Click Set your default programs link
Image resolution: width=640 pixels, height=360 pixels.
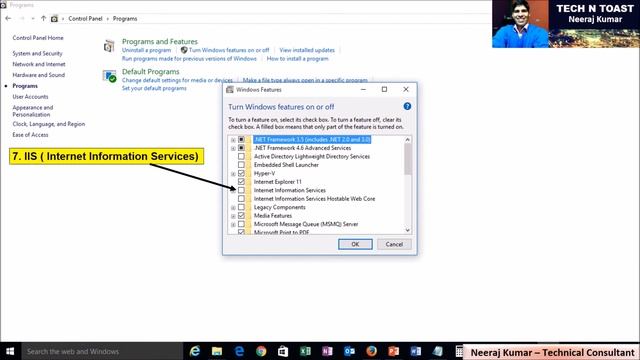154,88
